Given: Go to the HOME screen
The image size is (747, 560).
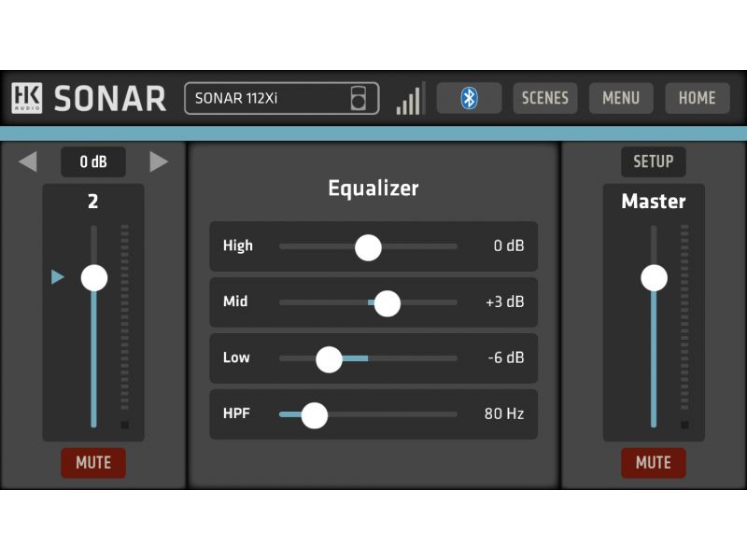Looking at the screenshot, I should (697, 97).
